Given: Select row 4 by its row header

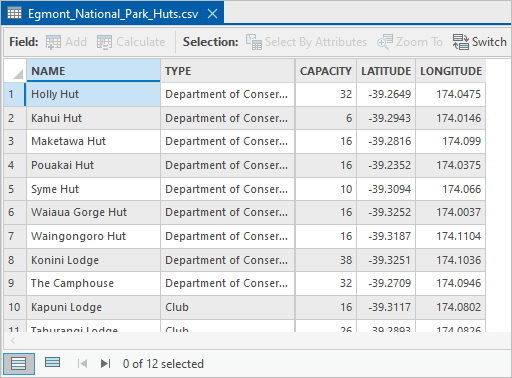Looking at the screenshot, I should [15, 165].
